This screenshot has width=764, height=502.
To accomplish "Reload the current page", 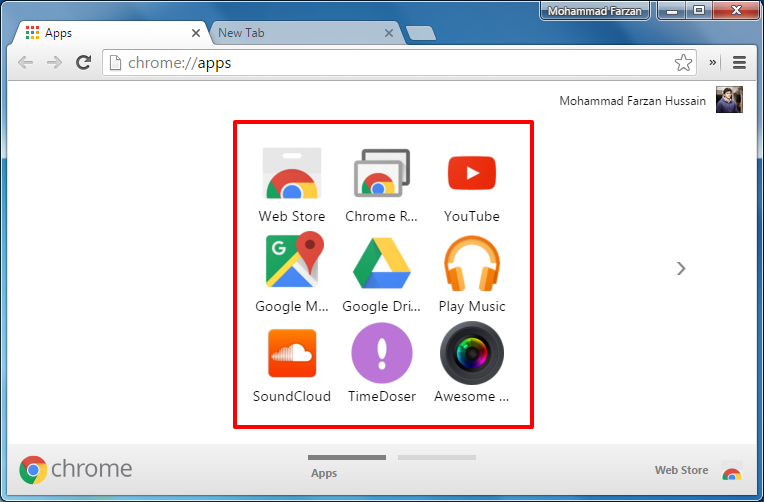I will (x=83, y=62).
